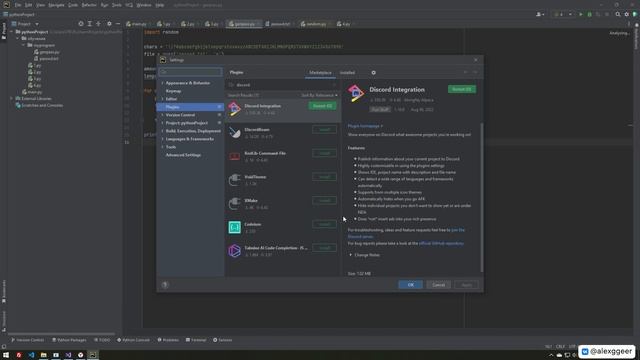Screen dimensions: 640x360
Task: Click the help question mark in Settings
Action: pyautogui.click(x=165, y=284)
